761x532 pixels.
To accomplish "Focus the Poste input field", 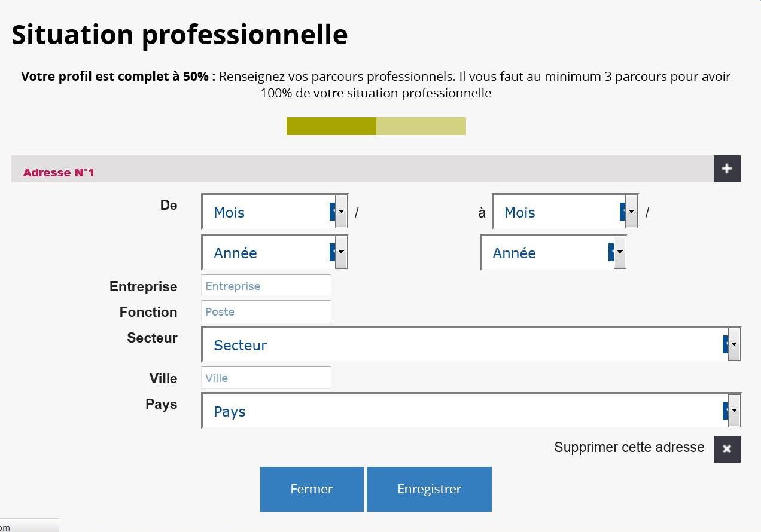I will tap(266, 311).
